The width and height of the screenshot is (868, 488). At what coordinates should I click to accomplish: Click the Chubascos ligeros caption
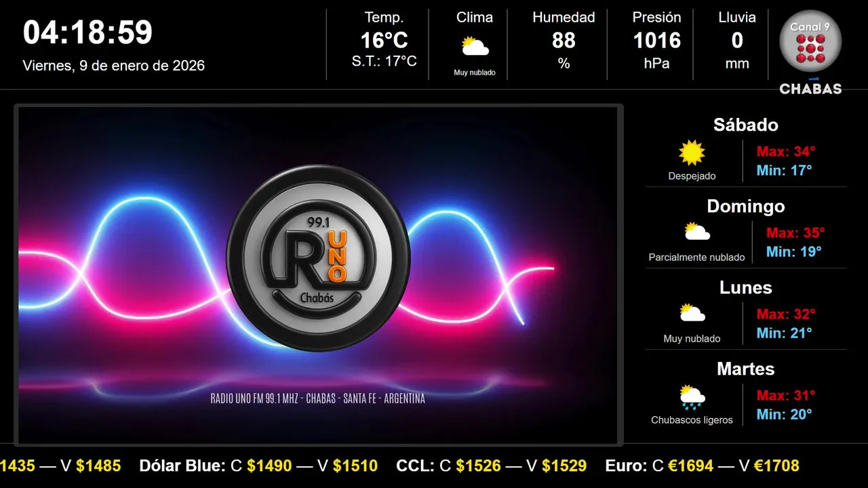692,420
